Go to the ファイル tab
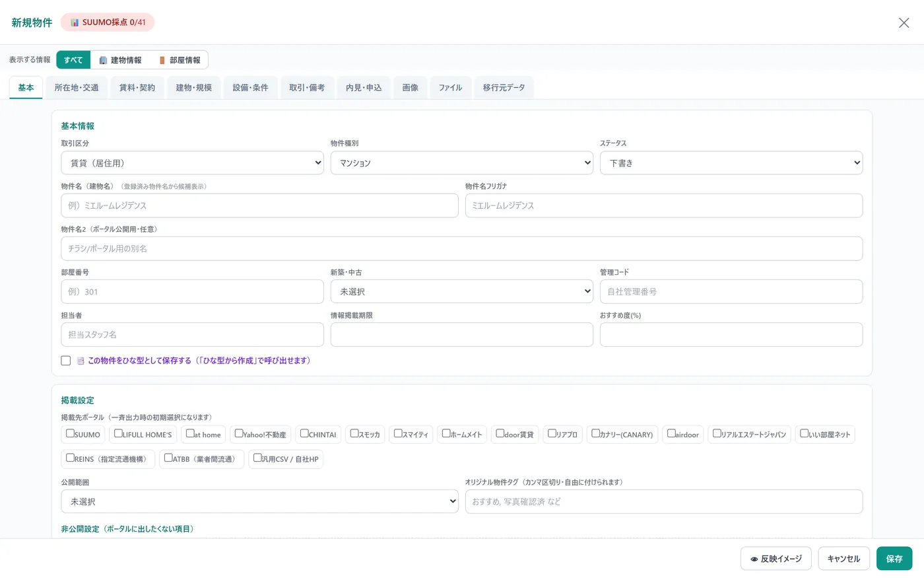 [451, 88]
